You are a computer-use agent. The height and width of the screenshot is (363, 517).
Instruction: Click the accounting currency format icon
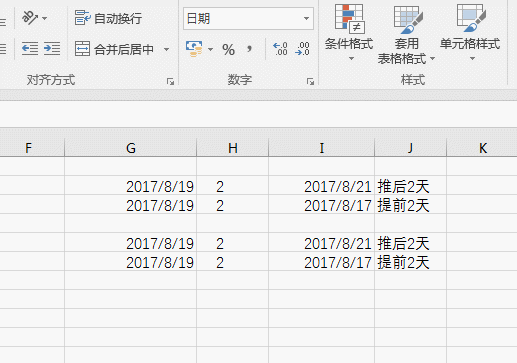click(x=194, y=49)
